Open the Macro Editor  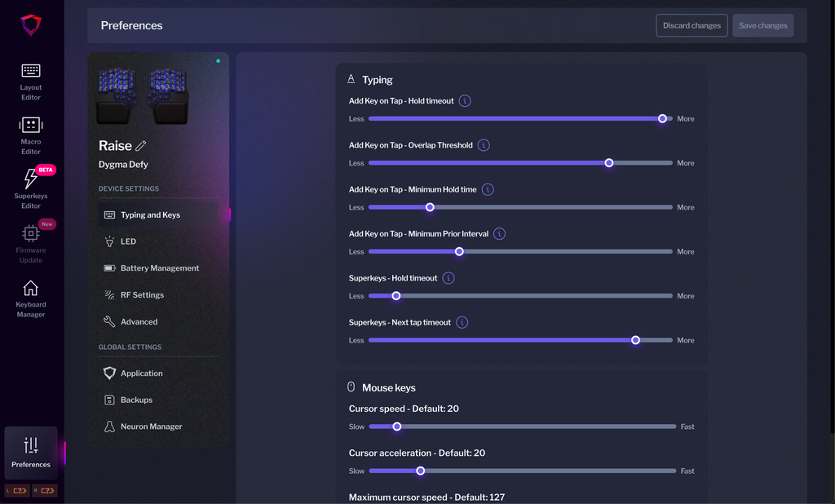pyautogui.click(x=31, y=135)
